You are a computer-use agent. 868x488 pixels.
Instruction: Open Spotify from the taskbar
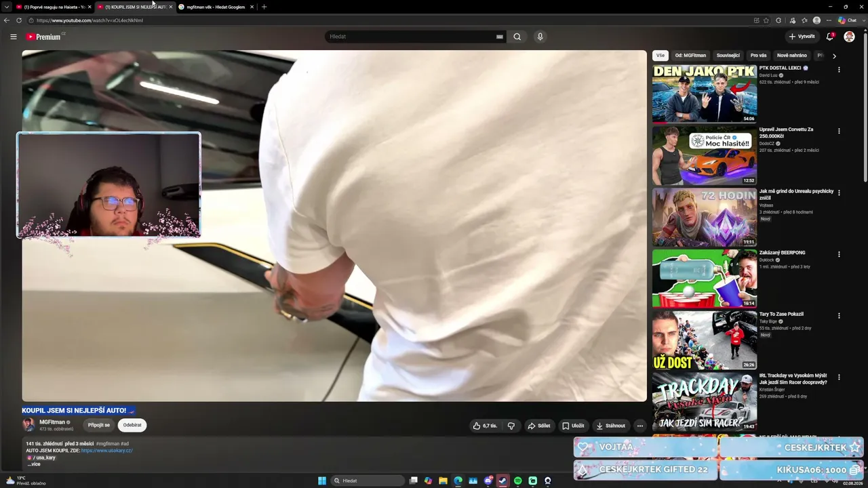517,481
